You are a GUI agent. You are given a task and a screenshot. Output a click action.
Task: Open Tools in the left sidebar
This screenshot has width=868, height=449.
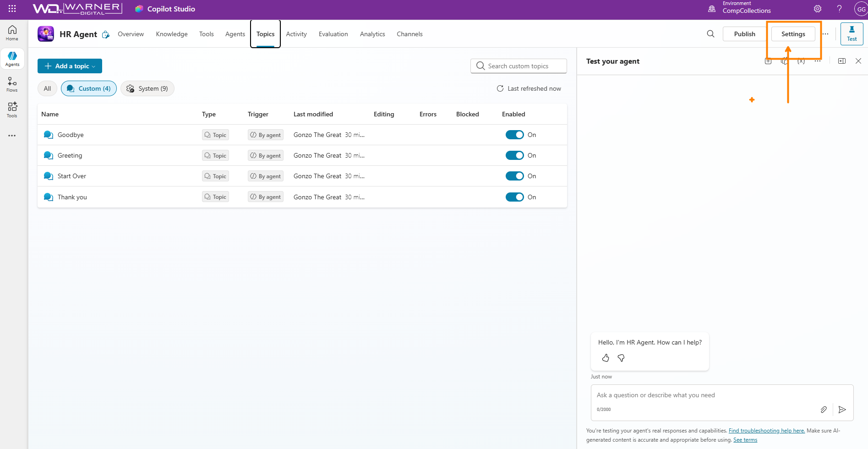(12, 110)
